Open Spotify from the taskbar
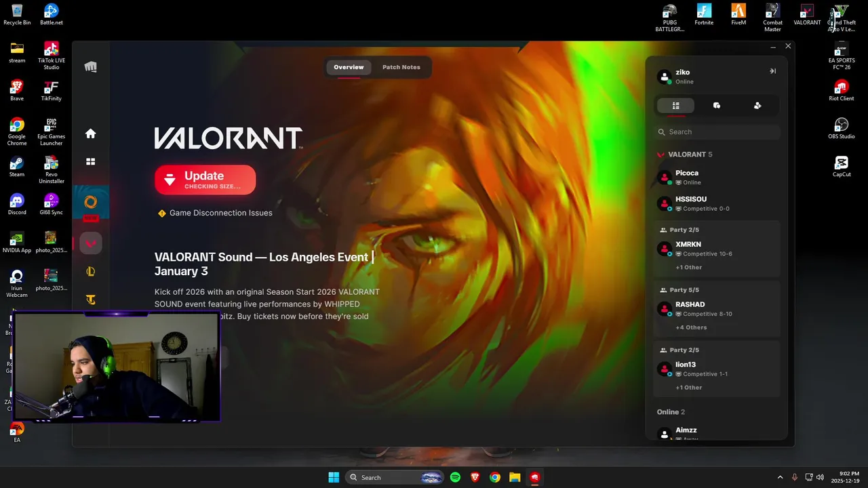 (455, 477)
